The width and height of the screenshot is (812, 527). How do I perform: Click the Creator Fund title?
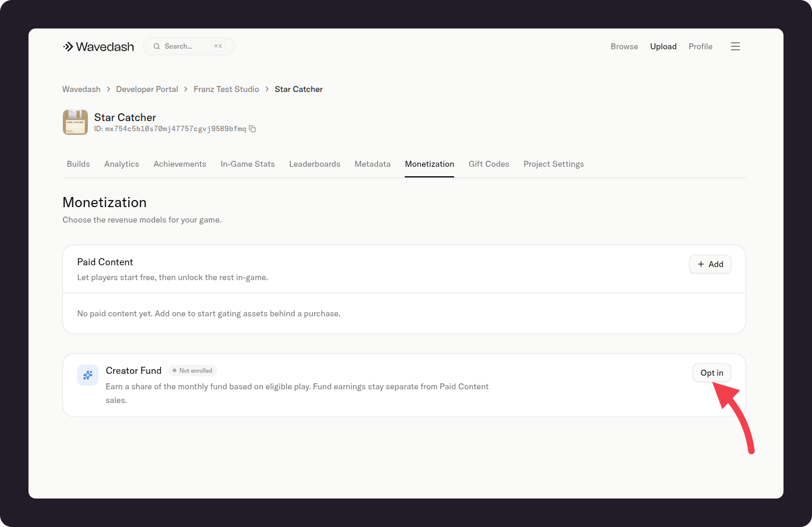pyautogui.click(x=134, y=370)
